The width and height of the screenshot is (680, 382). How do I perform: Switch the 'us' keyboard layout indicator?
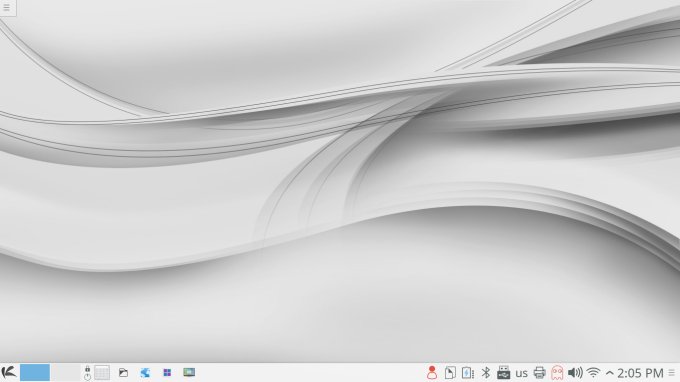point(521,373)
